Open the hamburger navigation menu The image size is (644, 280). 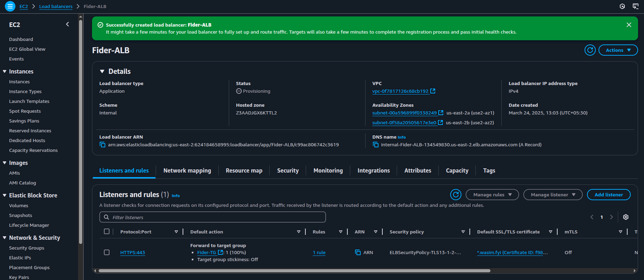pyautogui.click(x=10, y=6)
